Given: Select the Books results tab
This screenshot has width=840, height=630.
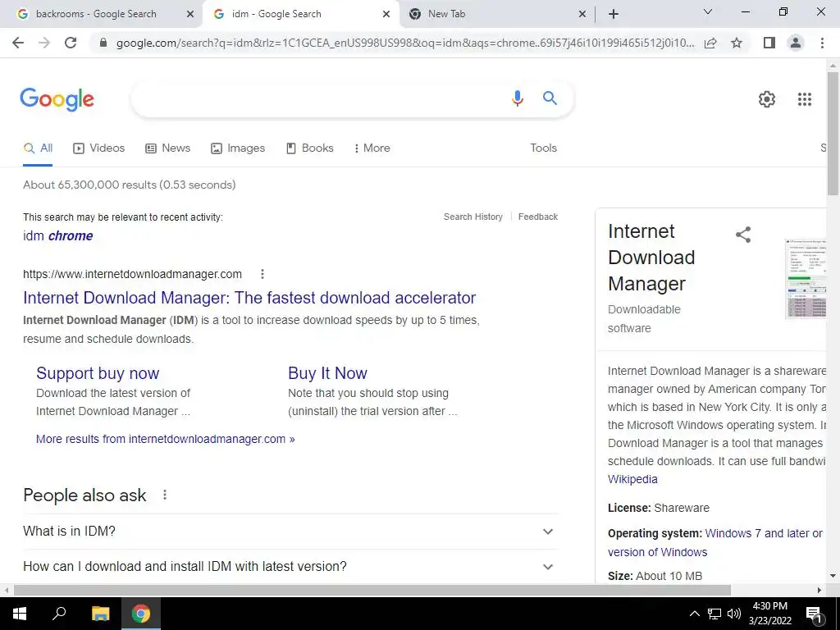Looking at the screenshot, I should pos(309,148).
